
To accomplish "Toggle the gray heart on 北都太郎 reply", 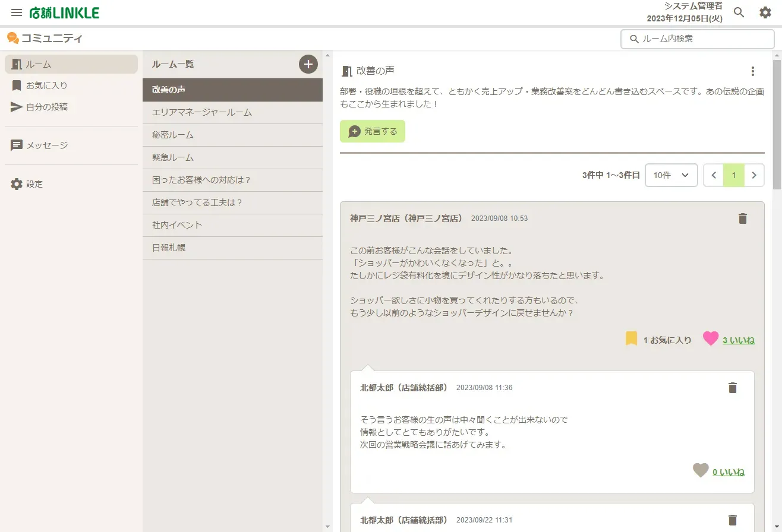I will [701, 471].
